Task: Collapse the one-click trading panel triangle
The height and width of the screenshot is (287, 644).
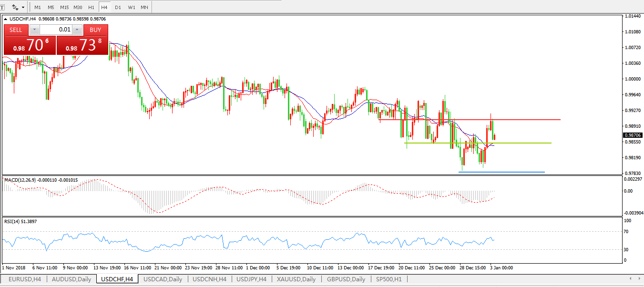Action: click(x=6, y=19)
